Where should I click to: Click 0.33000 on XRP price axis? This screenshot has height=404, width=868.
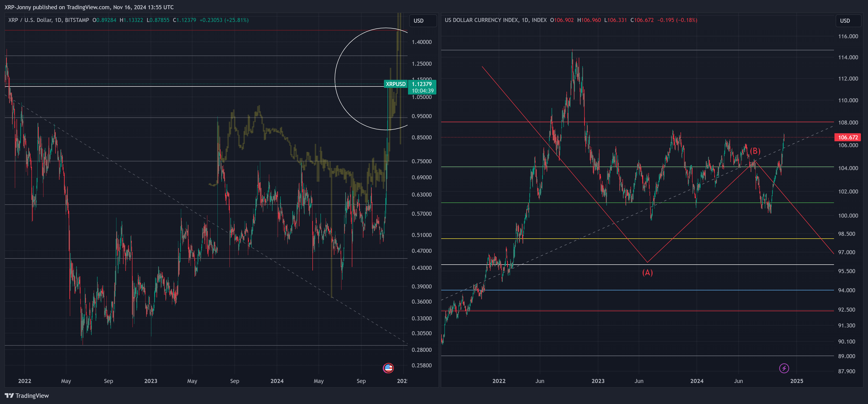tap(421, 318)
